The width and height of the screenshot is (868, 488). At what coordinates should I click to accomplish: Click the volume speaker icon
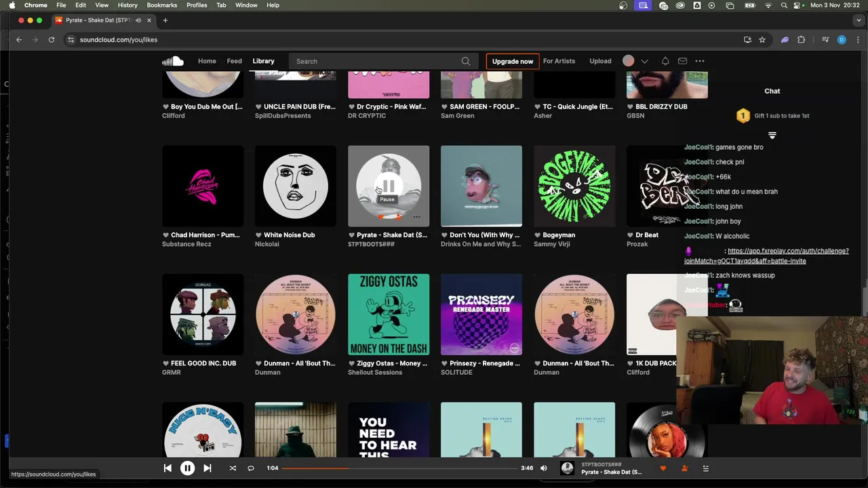click(544, 468)
